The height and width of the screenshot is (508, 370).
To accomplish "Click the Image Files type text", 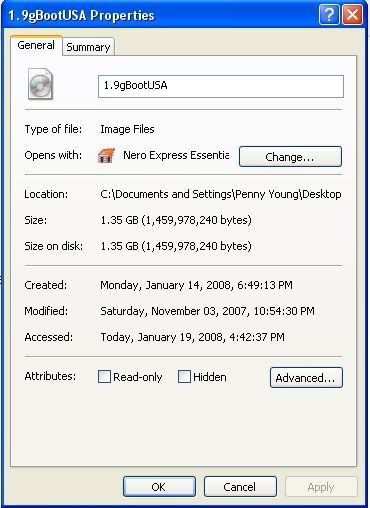I will [x=127, y=129].
